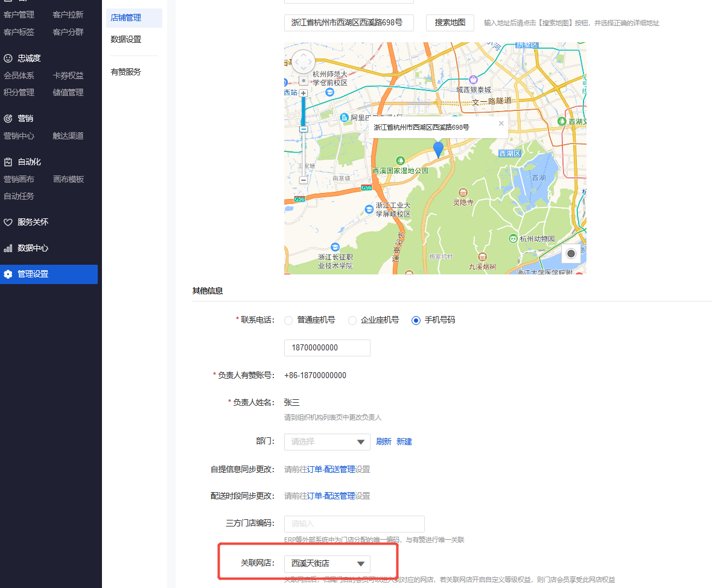The width and height of the screenshot is (712, 588).
Task: Click 浙江工业大学 school marker on map
Action: [369, 209]
